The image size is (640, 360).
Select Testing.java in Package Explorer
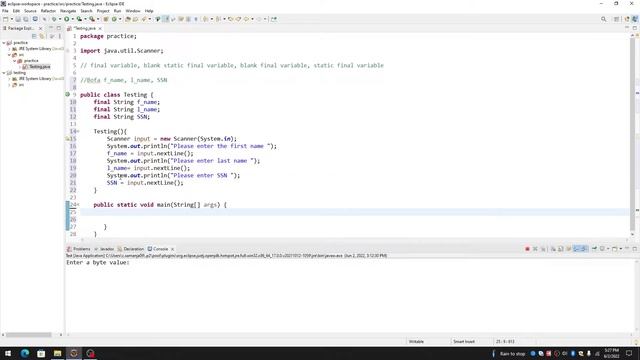(37, 67)
